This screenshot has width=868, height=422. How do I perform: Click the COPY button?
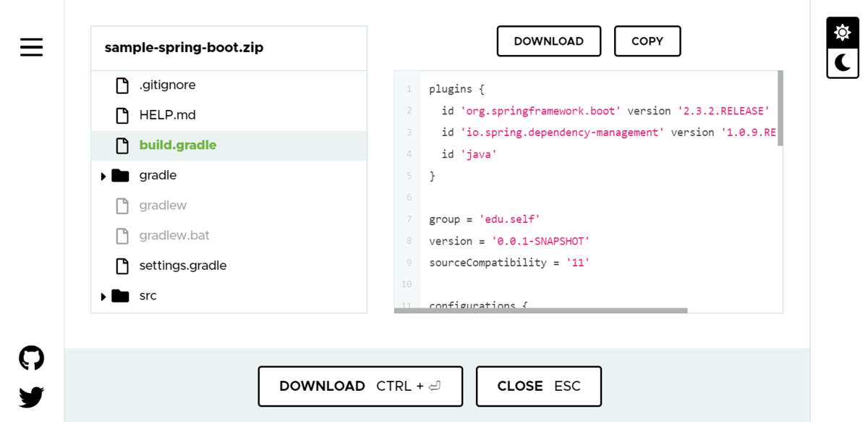pyautogui.click(x=647, y=41)
